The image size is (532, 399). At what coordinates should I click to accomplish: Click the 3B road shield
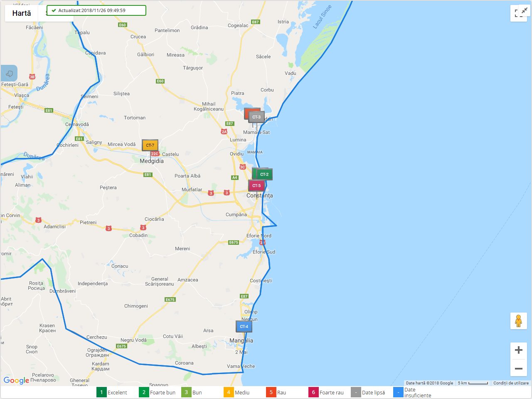tap(32, 77)
